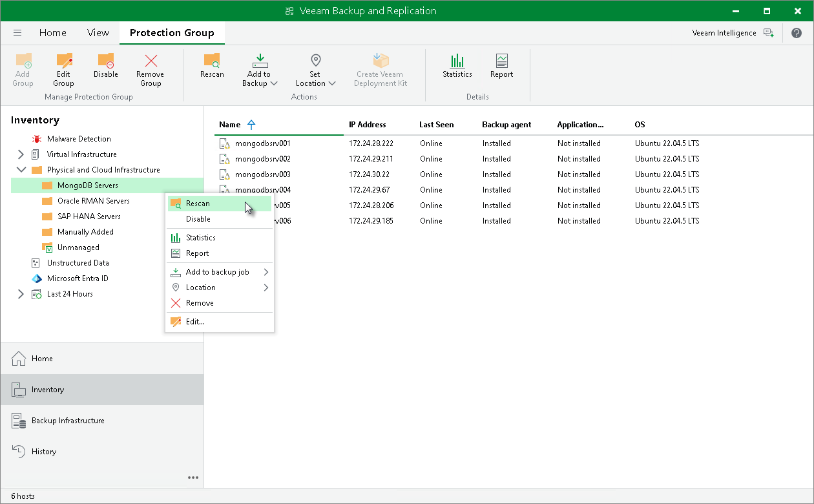Sort by the IP Address column header
814x504 pixels.
click(368, 125)
